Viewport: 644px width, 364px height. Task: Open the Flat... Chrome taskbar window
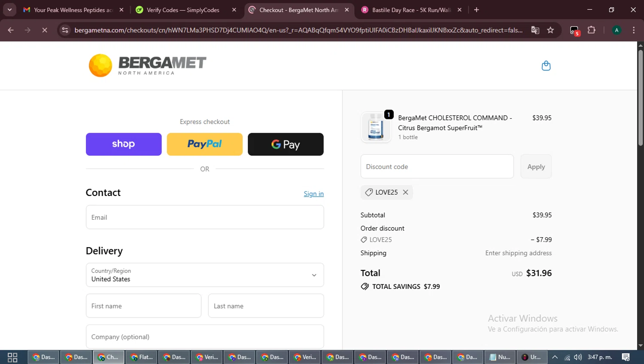tap(142, 357)
